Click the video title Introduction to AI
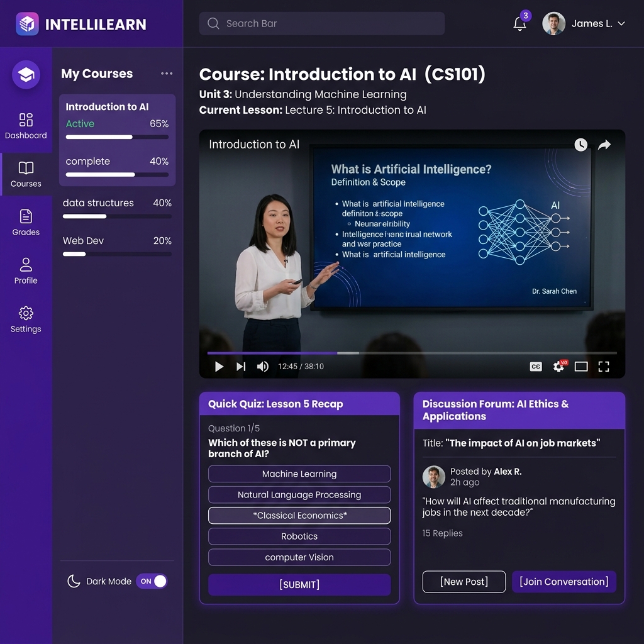Image resolution: width=644 pixels, height=644 pixels. 254,144
